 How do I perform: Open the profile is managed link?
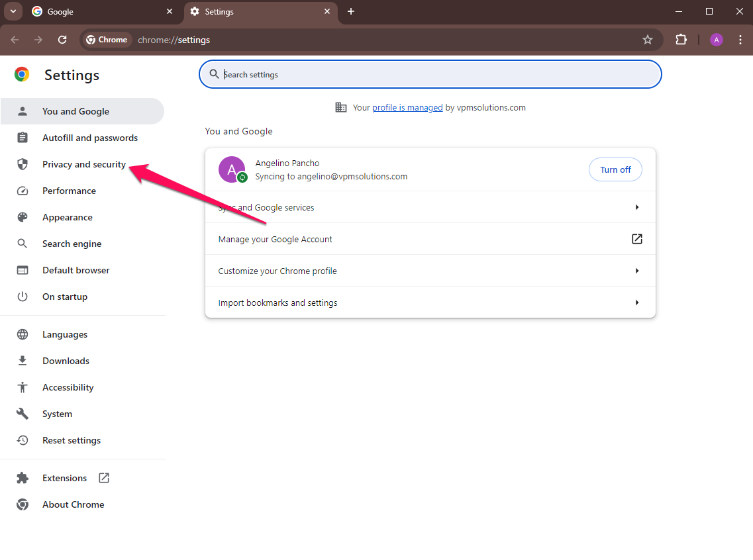407,107
